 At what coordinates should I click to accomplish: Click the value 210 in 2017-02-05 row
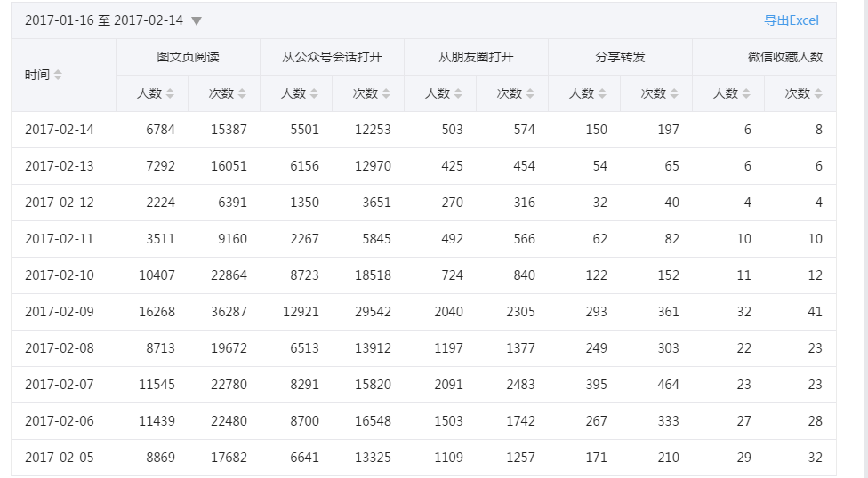click(x=668, y=458)
